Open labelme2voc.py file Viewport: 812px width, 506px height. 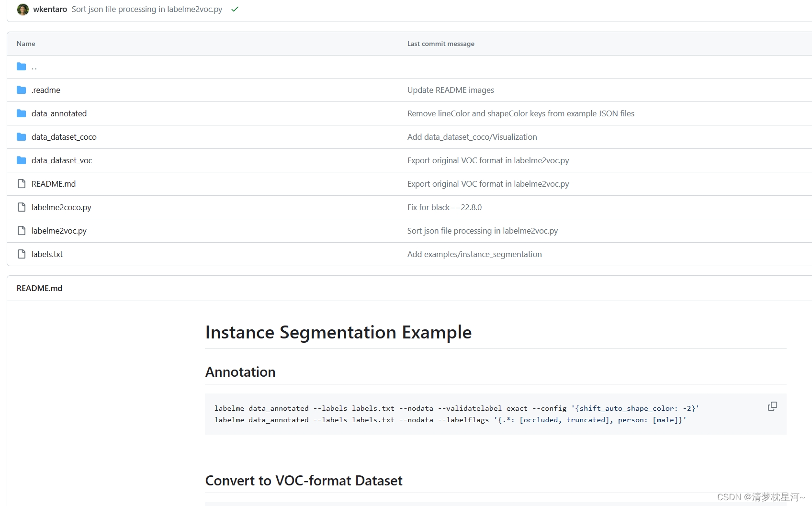click(x=59, y=231)
